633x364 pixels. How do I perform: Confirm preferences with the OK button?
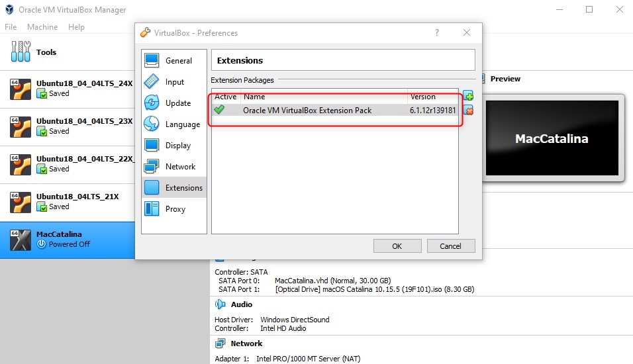(x=397, y=246)
